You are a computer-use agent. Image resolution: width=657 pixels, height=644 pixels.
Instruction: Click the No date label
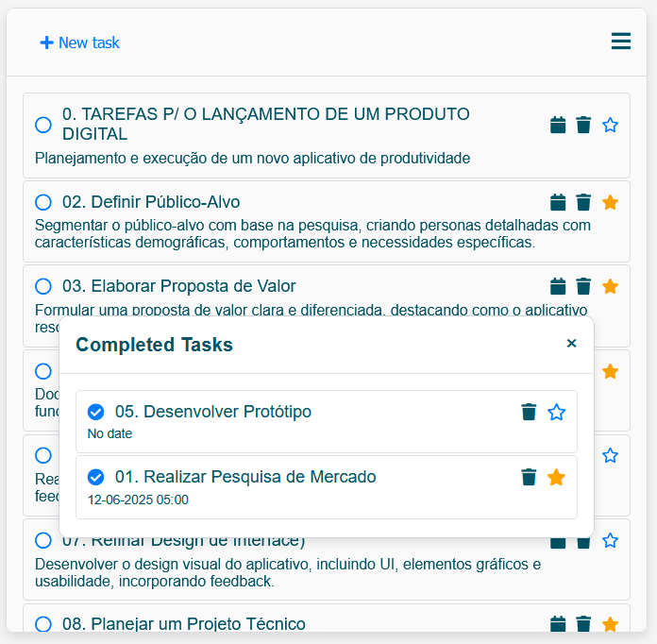109,433
